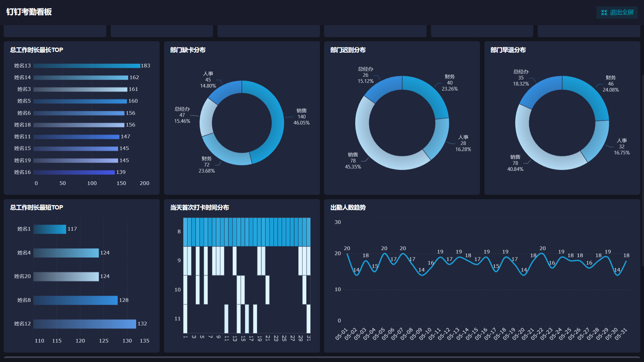Viewport: 644px width, 362px height.
Task: Select the 姓名13 bar with value 183
Action: coord(87,66)
